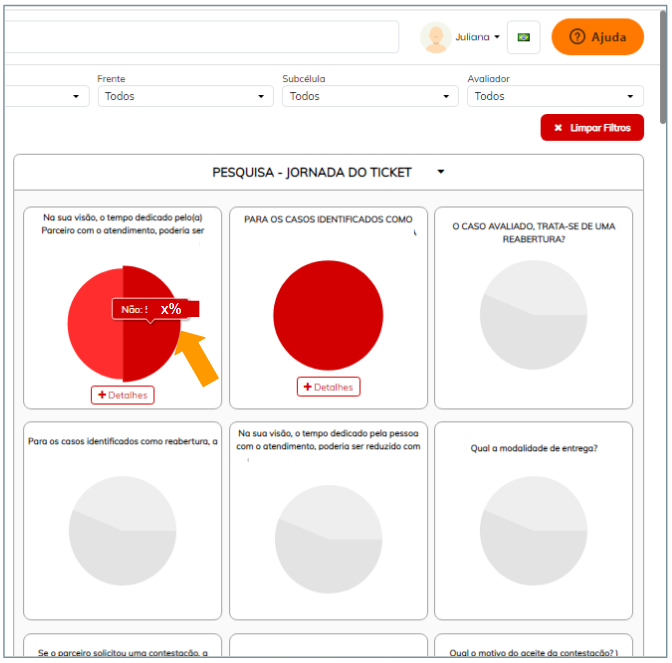
Task: Open the Subcélula dropdown
Action: (x=370, y=96)
